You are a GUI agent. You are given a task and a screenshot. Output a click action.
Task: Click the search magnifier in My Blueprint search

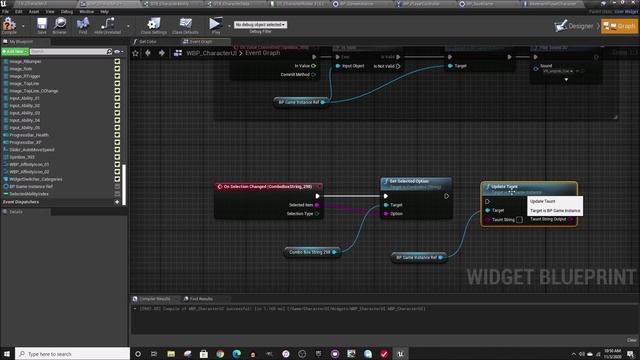(109, 52)
